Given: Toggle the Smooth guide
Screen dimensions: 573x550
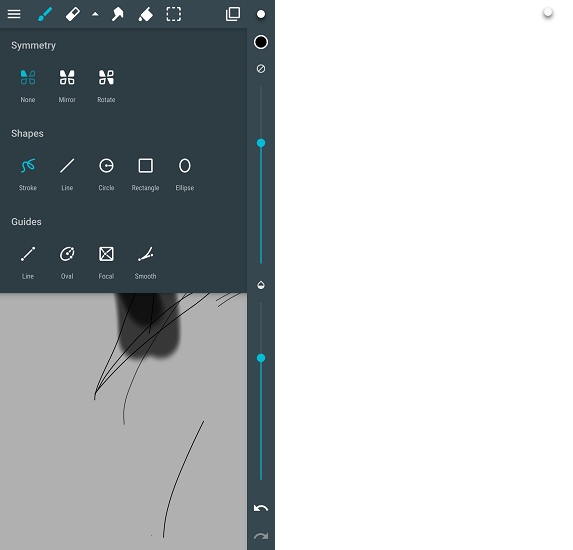Looking at the screenshot, I should coord(145,263).
